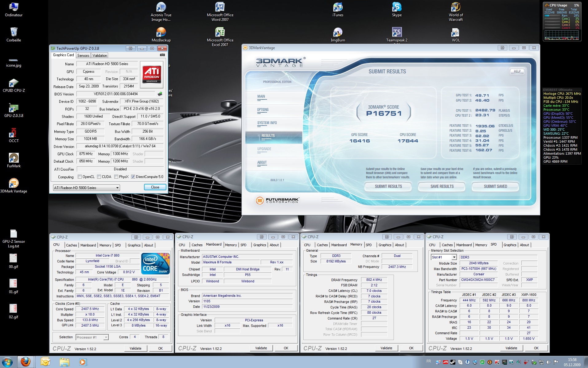Open Teamspeak 2 desktop icon
This screenshot has height=368, width=588.
coord(397,33)
